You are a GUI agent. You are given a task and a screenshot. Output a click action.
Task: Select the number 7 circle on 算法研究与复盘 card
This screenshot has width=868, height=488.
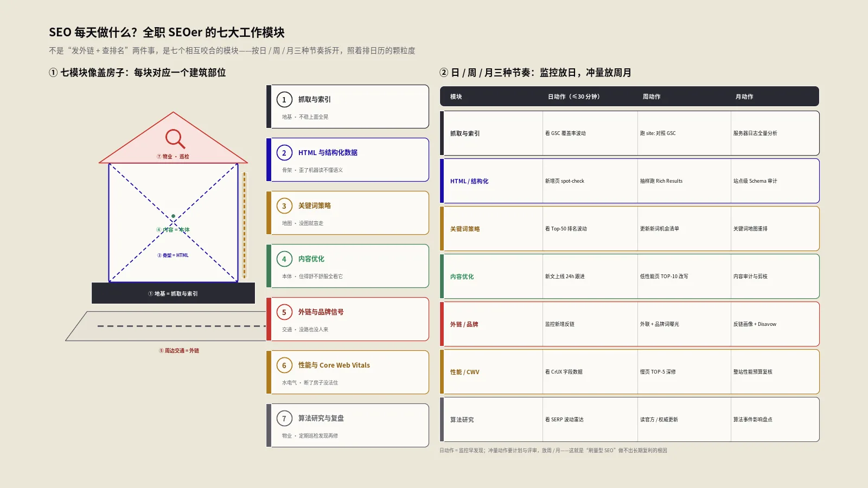(284, 419)
